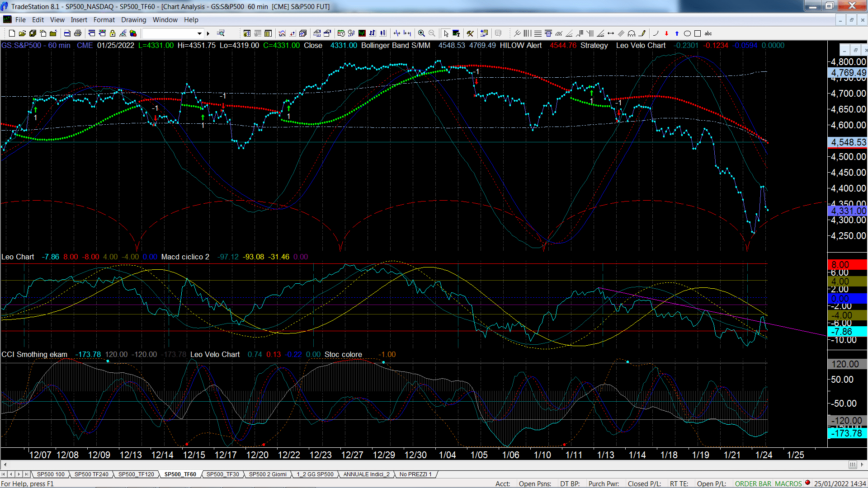Select the arc curve drawing tool
This screenshot has width=868, height=488.
[x=656, y=33]
